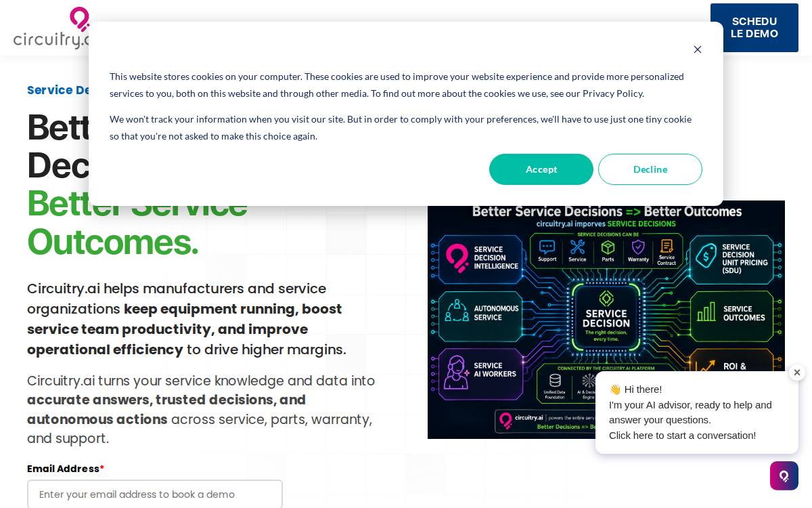Open the Better Service Decisions infographic image
This screenshot has height=508, width=812.
(x=606, y=320)
